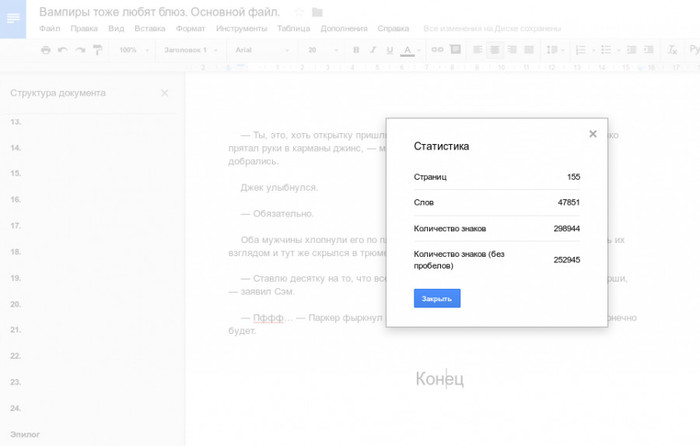Go to outline heading 18
The height and width of the screenshot is (446, 700).
pyautogui.click(x=16, y=252)
